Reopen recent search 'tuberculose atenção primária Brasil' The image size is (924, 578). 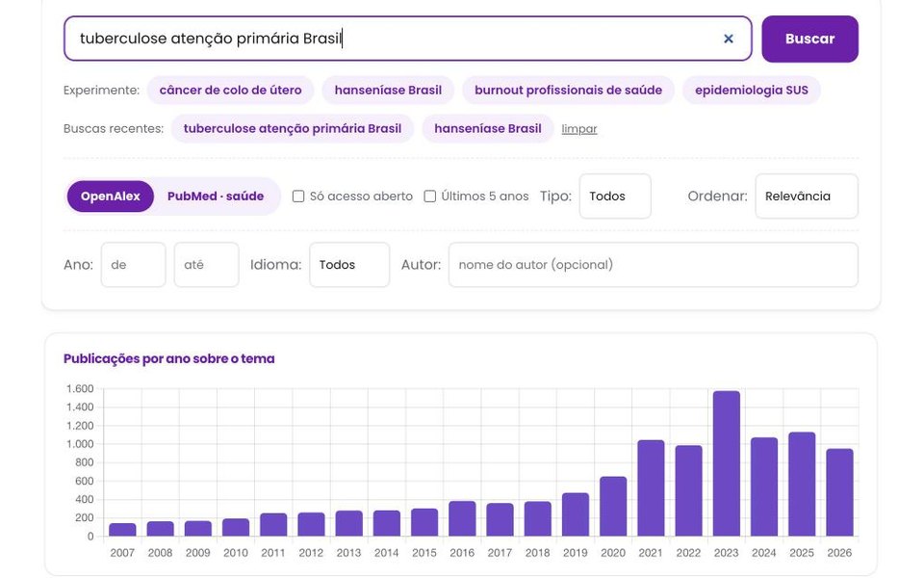293,128
